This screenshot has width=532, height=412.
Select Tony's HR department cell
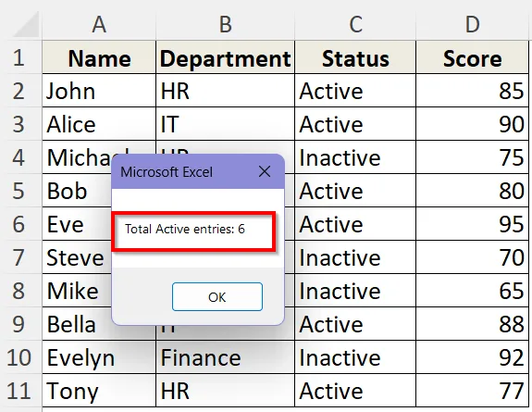(x=225, y=391)
